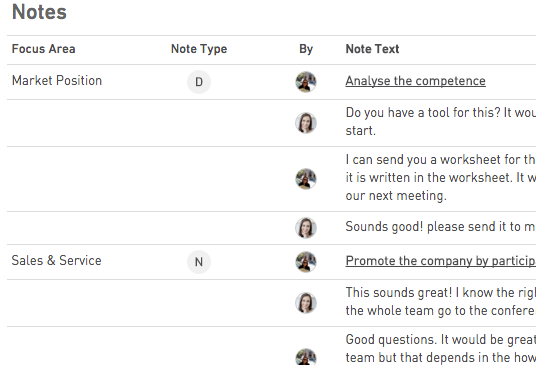Sort by the Focus Area column header
Screen dimensions: 536x365
tap(43, 49)
